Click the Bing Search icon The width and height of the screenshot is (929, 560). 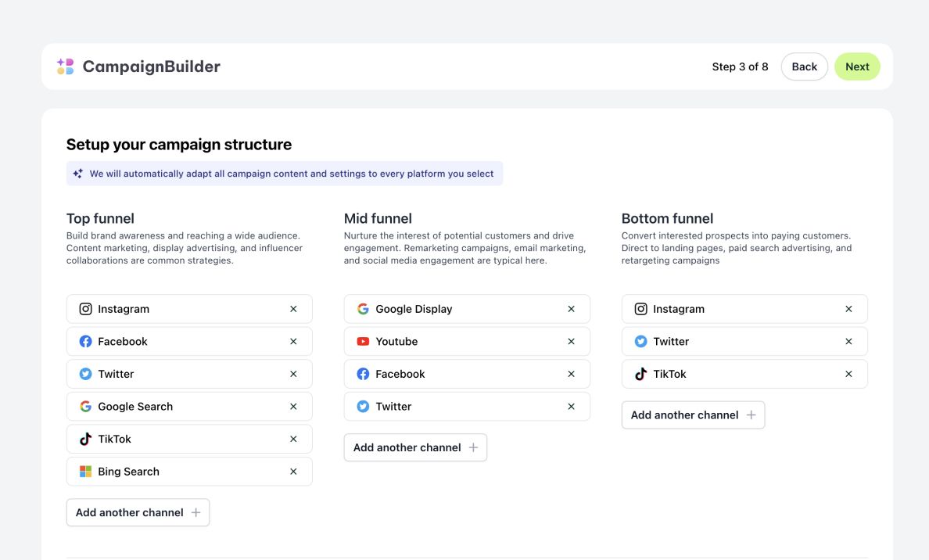(85, 471)
